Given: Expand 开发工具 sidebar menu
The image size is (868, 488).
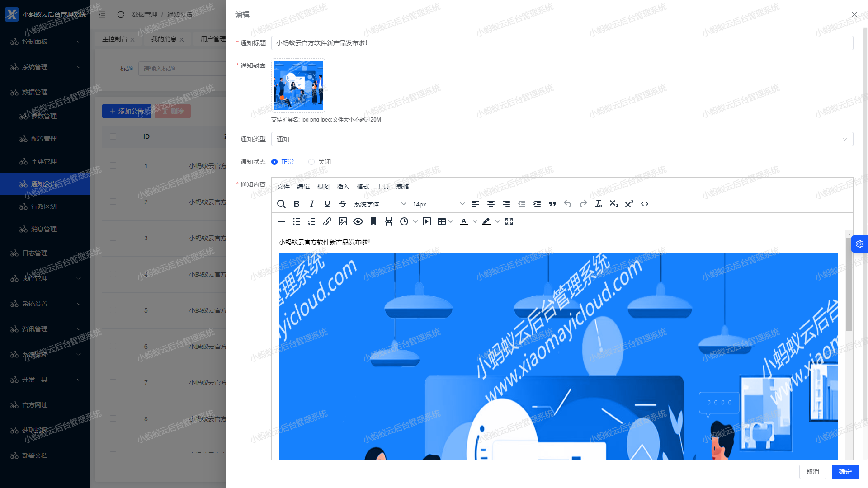Looking at the screenshot, I should [x=45, y=380].
